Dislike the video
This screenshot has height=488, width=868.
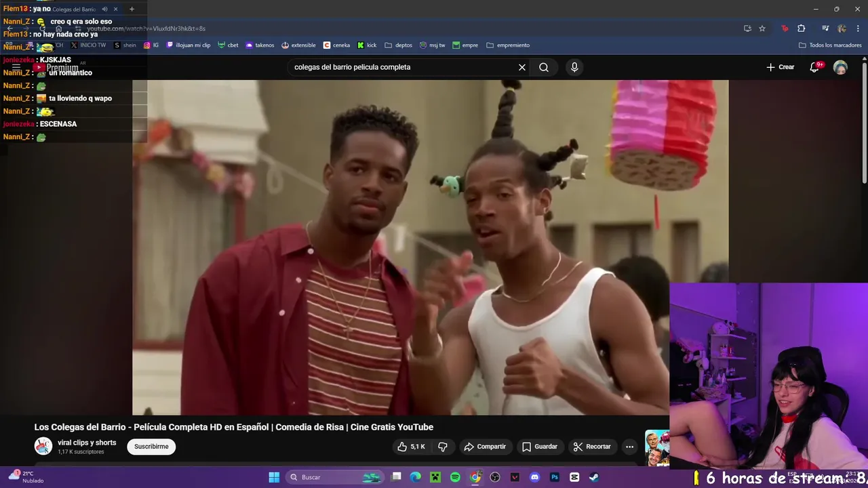[x=443, y=447]
